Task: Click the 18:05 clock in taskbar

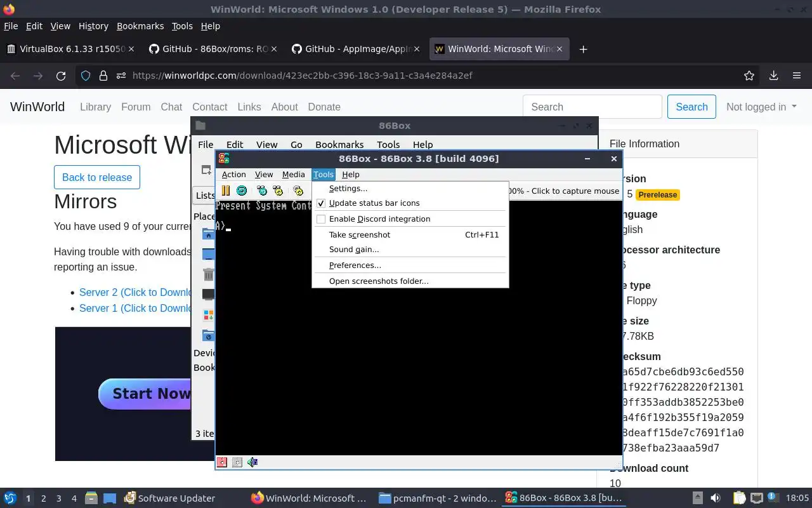Action: [x=797, y=498]
